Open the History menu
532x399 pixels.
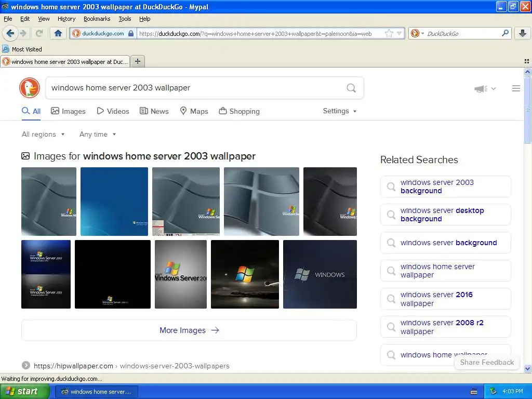pyautogui.click(x=66, y=19)
